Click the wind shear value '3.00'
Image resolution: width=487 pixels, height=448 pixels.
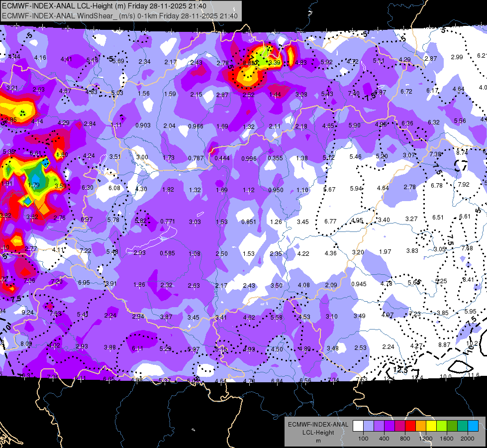tap(142, 157)
